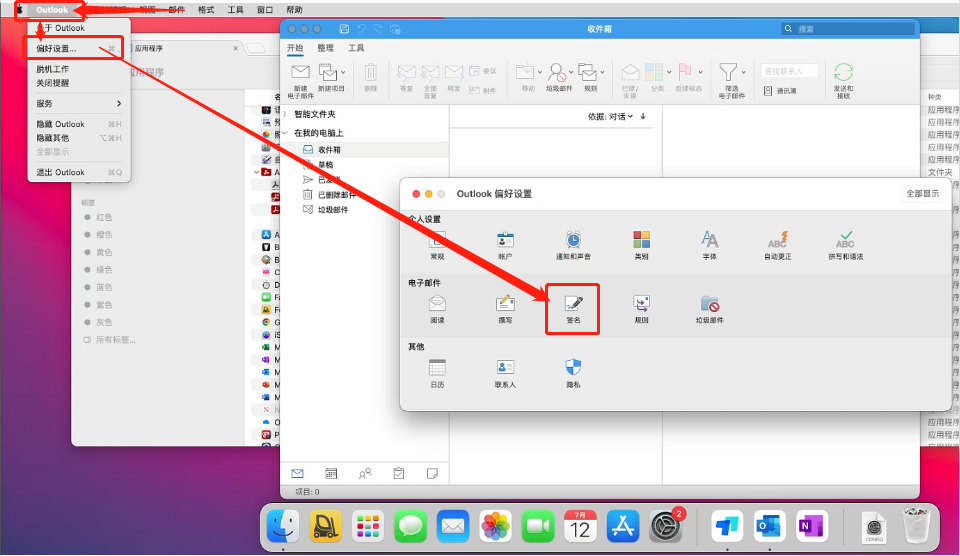Click the 查找联系人 input field
This screenshot has height=556, width=960.
[x=789, y=71]
